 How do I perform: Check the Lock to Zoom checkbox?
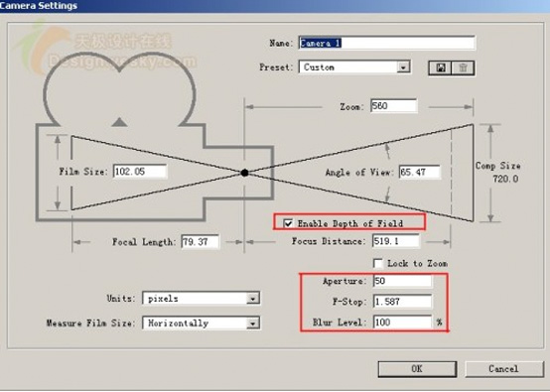point(378,263)
